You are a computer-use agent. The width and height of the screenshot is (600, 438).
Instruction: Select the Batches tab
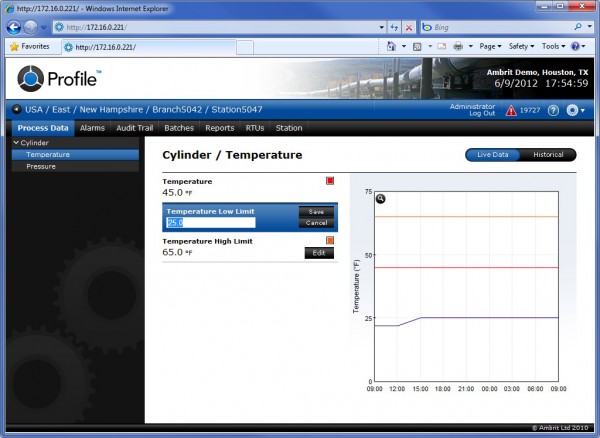click(x=179, y=128)
